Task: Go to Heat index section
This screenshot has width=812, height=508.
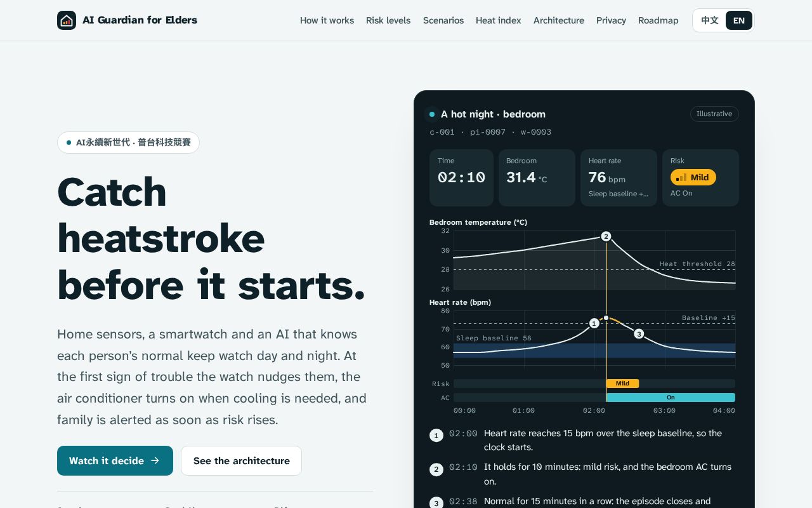Action: [x=499, y=20]
